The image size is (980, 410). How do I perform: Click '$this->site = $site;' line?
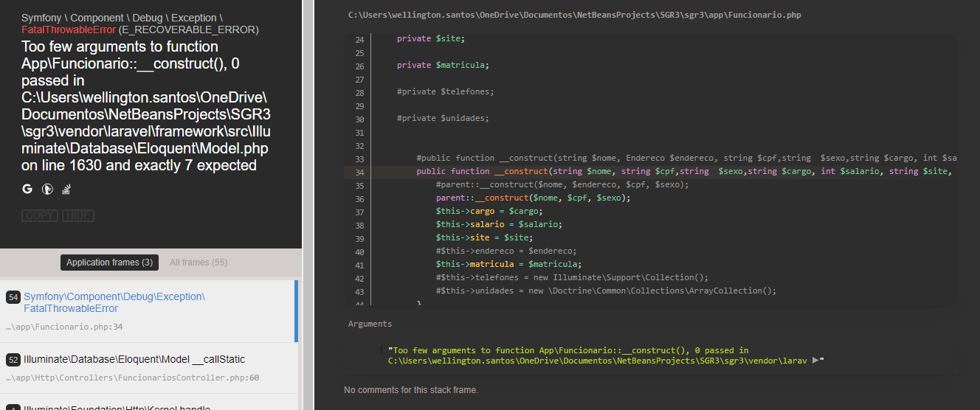(x=484, y=238)
